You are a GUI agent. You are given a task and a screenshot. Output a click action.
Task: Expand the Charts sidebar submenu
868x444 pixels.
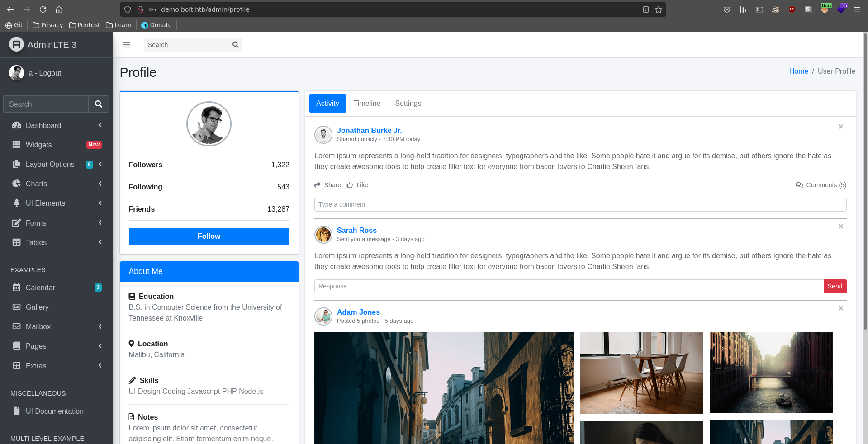point(56,184)
